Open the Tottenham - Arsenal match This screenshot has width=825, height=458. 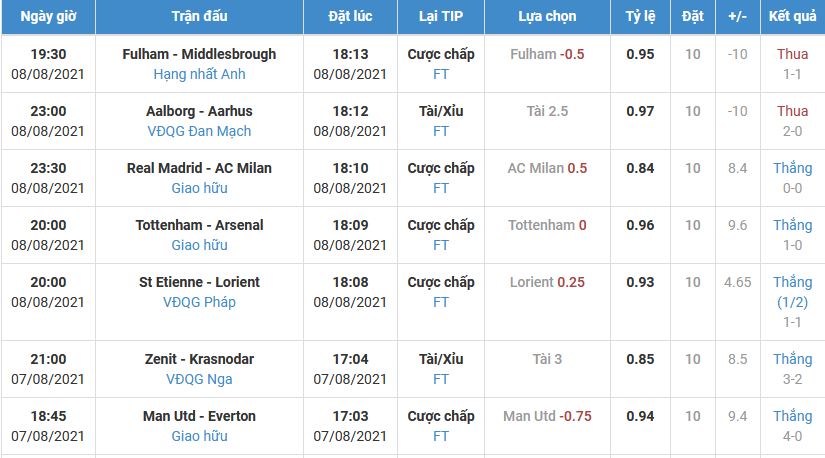click(x=199, y=225)
